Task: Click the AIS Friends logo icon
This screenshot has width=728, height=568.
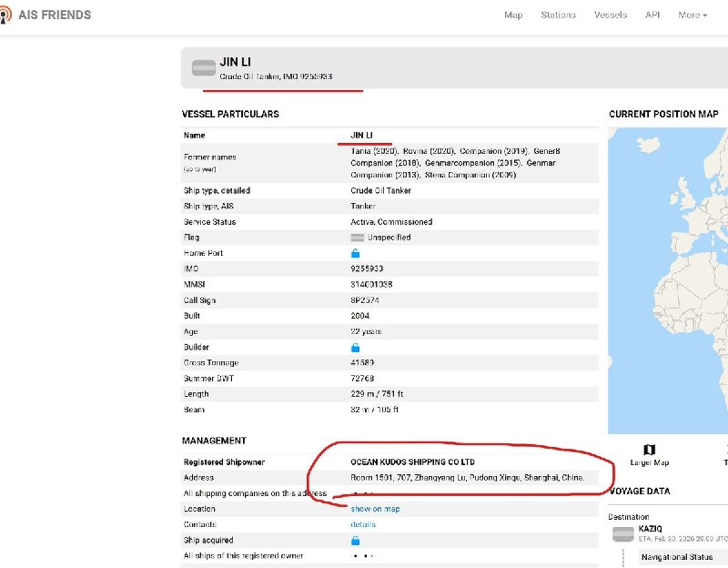Action: 5,15
